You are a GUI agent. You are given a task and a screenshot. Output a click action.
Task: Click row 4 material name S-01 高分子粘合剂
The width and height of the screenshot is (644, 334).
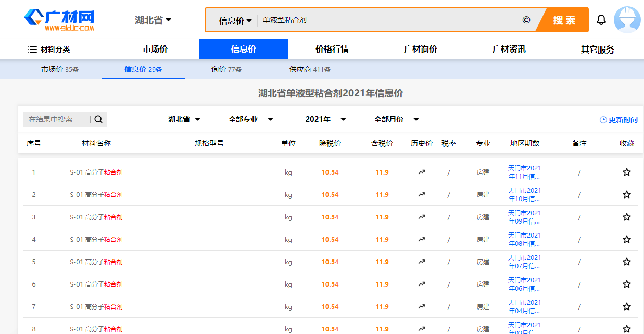(96, 240)
